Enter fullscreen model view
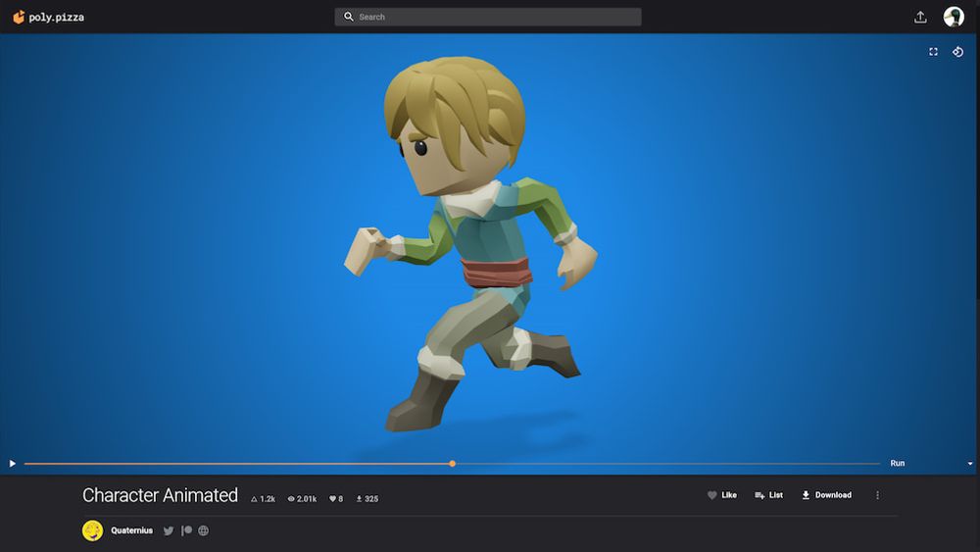980x552 pixels. (933, 52)
